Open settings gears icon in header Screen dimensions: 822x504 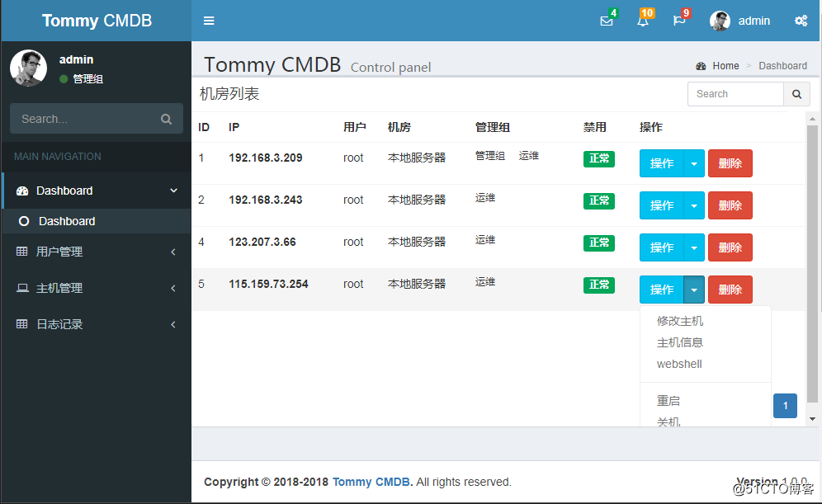click(x=801, y=21)
